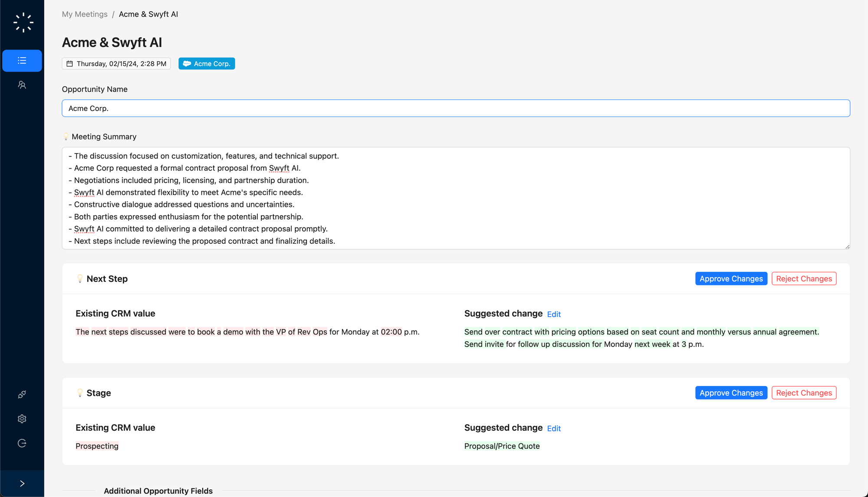Open settings gear in sidebar
Image resolution: width=868 pixels, height=497 pixels.
tap(22, 419)
